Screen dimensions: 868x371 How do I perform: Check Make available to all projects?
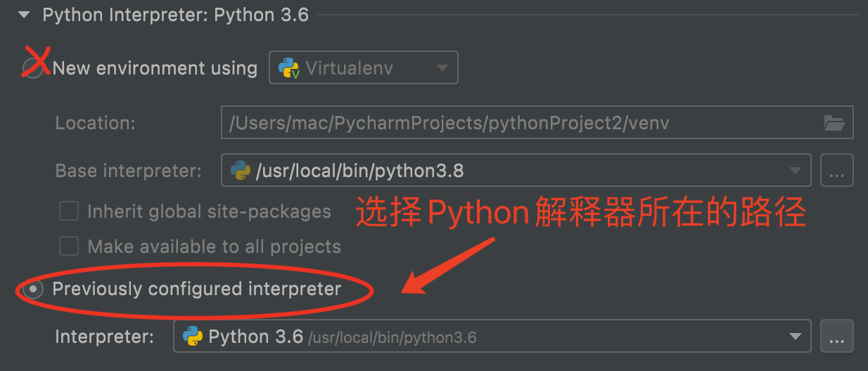(x=69, y=246)
